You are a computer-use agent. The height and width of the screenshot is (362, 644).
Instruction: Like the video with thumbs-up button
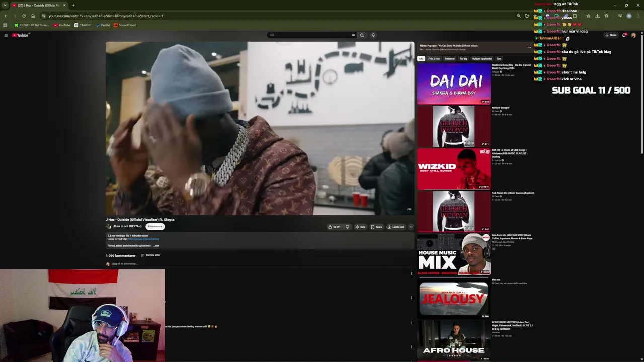click(334, 227)
